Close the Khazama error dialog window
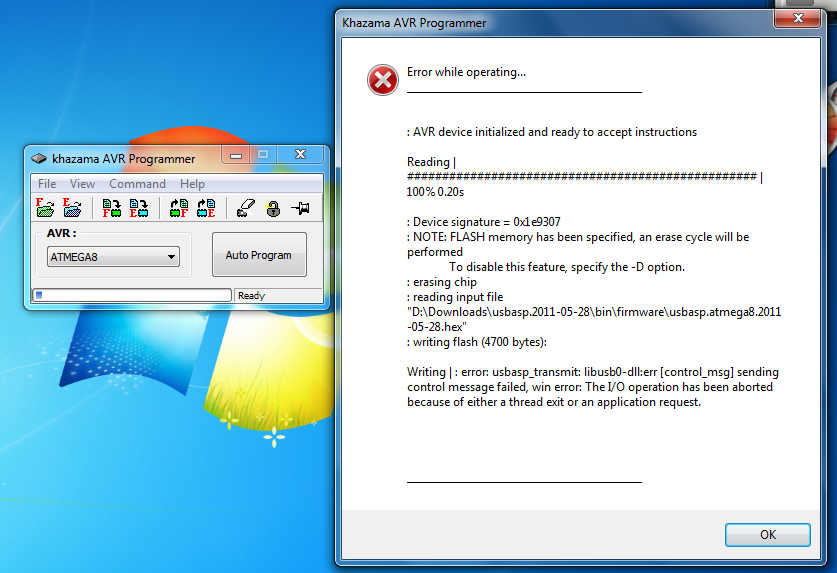The height and width of the screenshot is (573, 837). tap(797, 19)
